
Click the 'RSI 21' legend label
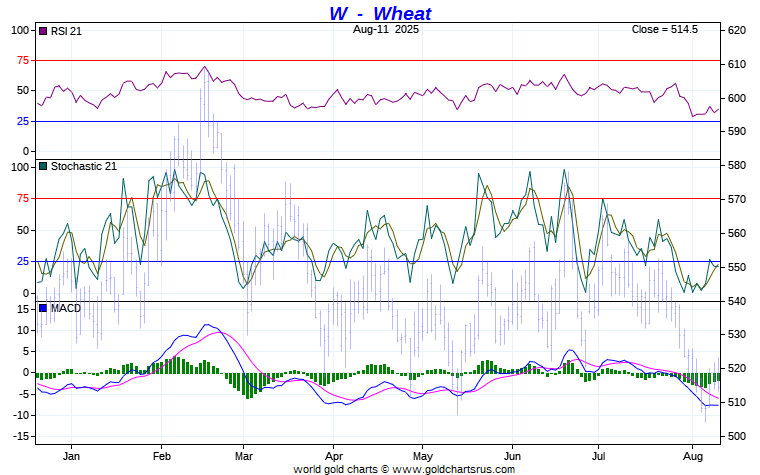tap(66, 31)
